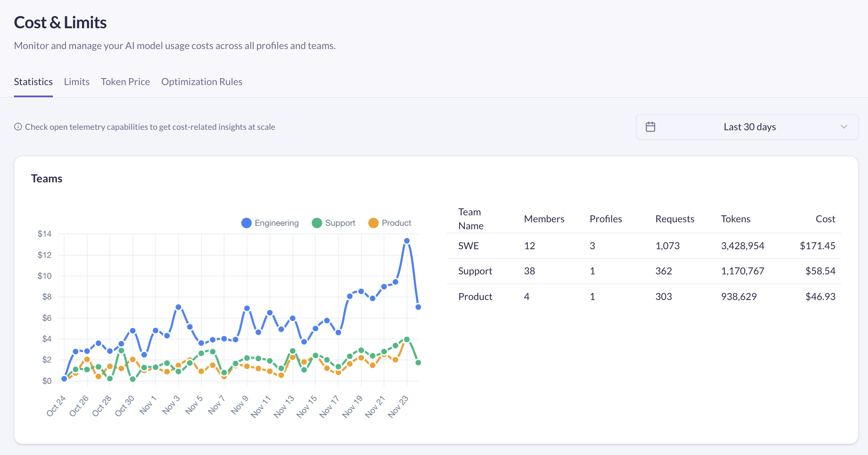The width and height of the screenshot is (868, 455).
Task: Select the Statistics tab
Action: point(33,82)
